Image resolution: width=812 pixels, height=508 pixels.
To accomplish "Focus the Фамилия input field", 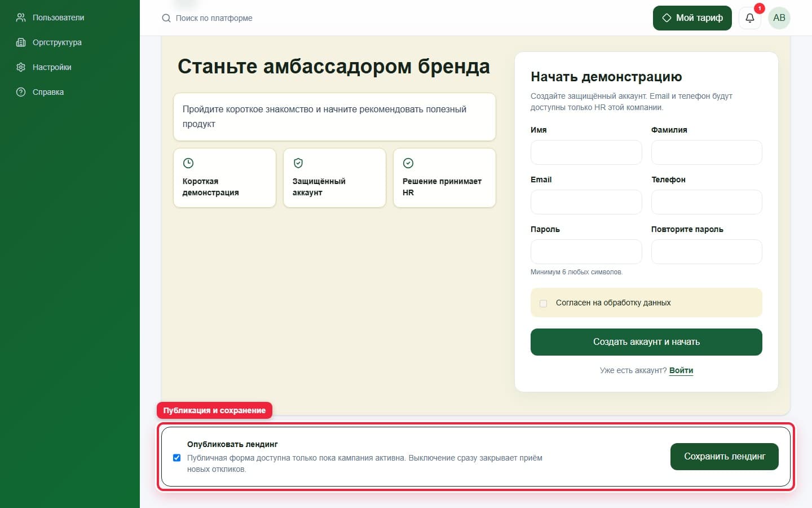I will (707, 152).
